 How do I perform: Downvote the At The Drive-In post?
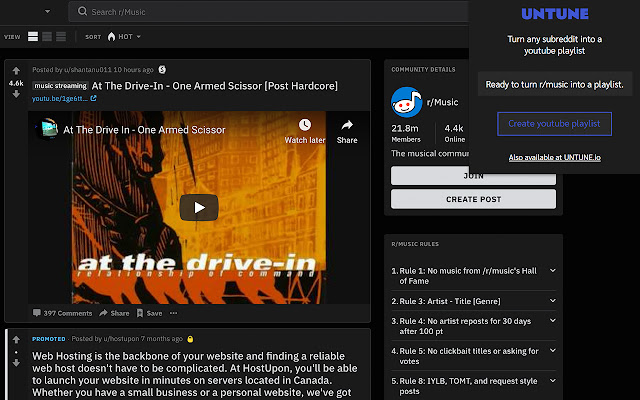pyautogui.click(x=16, y=94)
